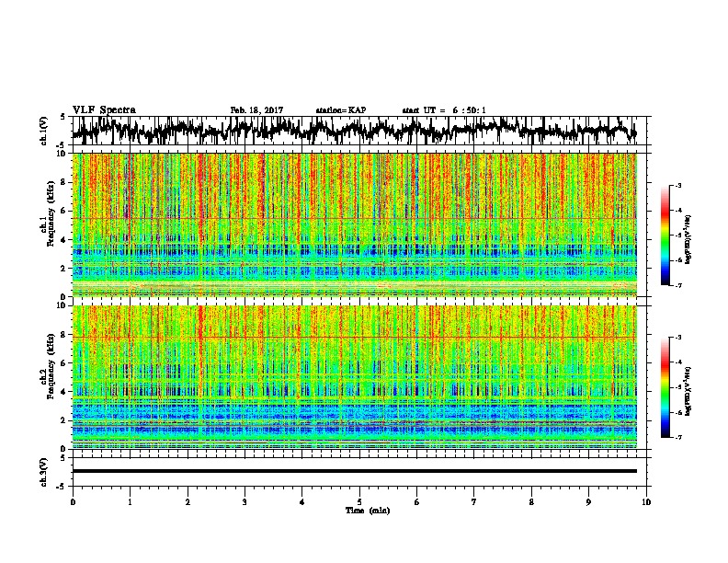The width and height of the screenshot is (728, 563).
Task: Click the "-3" label on ch.1 colorbar
Action: (x=677, y=185)
